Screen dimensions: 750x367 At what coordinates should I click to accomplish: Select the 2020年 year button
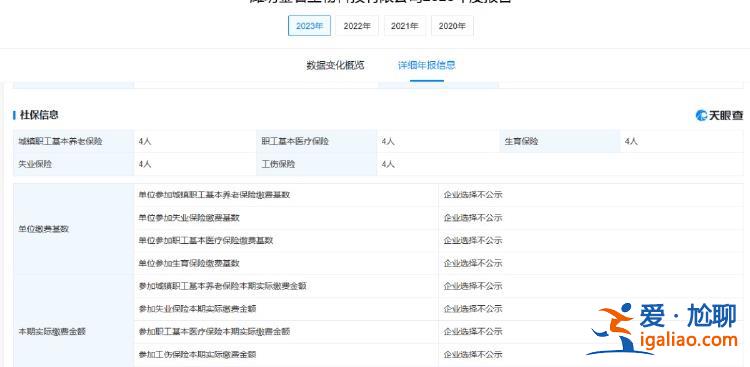tap(452, 26)
